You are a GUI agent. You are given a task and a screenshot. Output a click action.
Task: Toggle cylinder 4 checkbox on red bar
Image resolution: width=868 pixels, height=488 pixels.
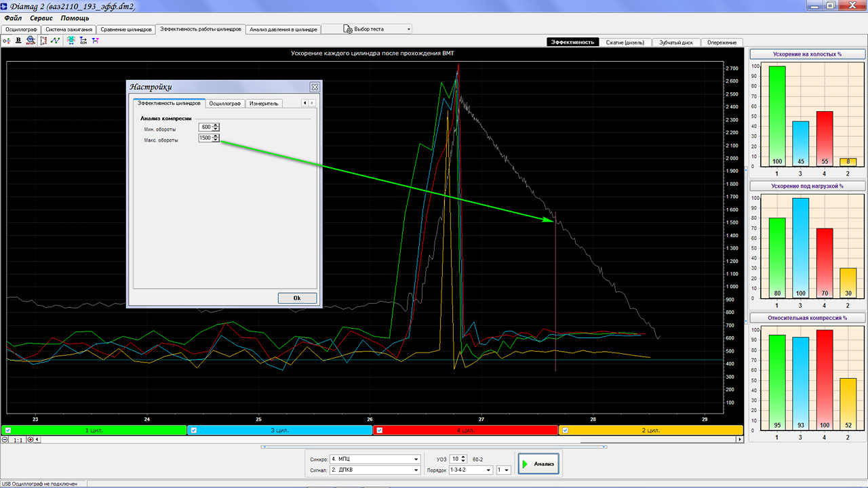tap(379, 430)
